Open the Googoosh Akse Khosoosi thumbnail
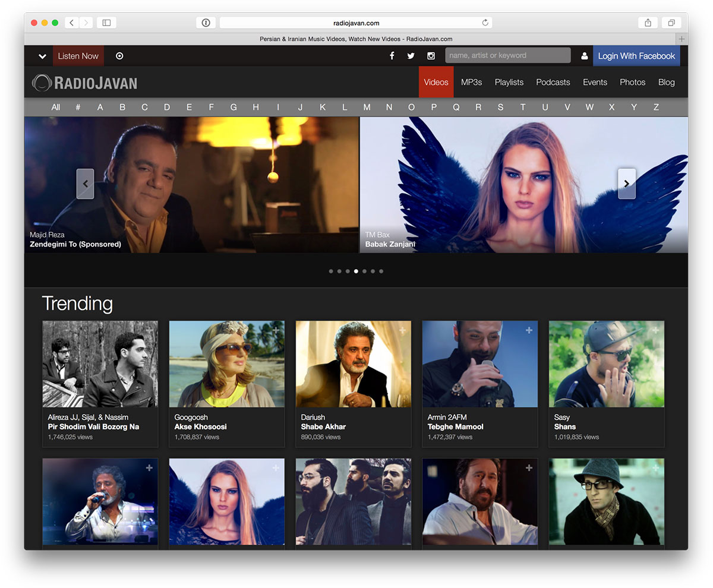 227,364
